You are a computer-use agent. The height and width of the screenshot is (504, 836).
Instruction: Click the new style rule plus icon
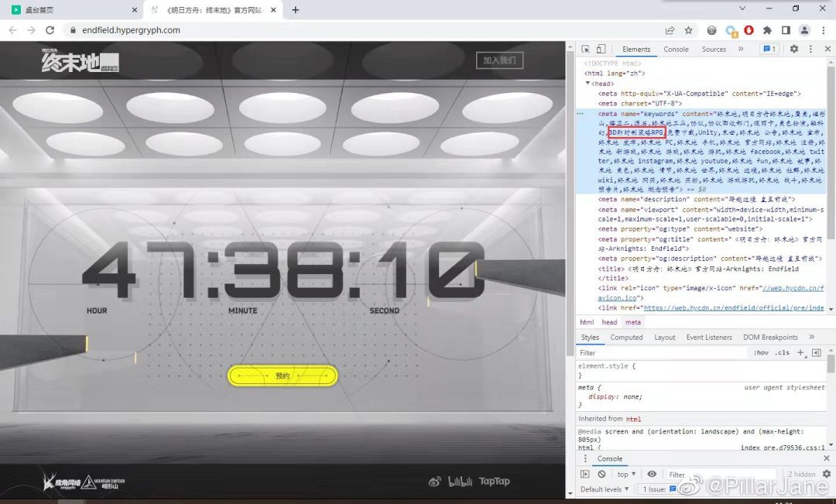[x=800, y=352]
